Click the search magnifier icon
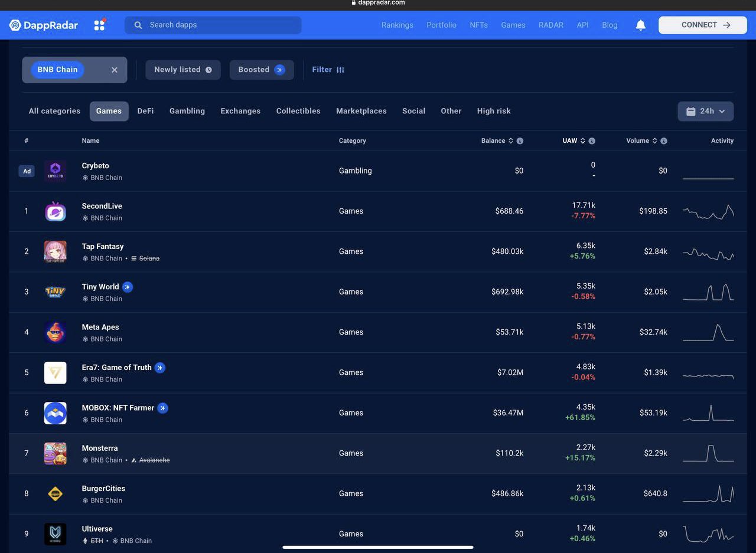Screen dimensions: 756x553 pos(138,25)
